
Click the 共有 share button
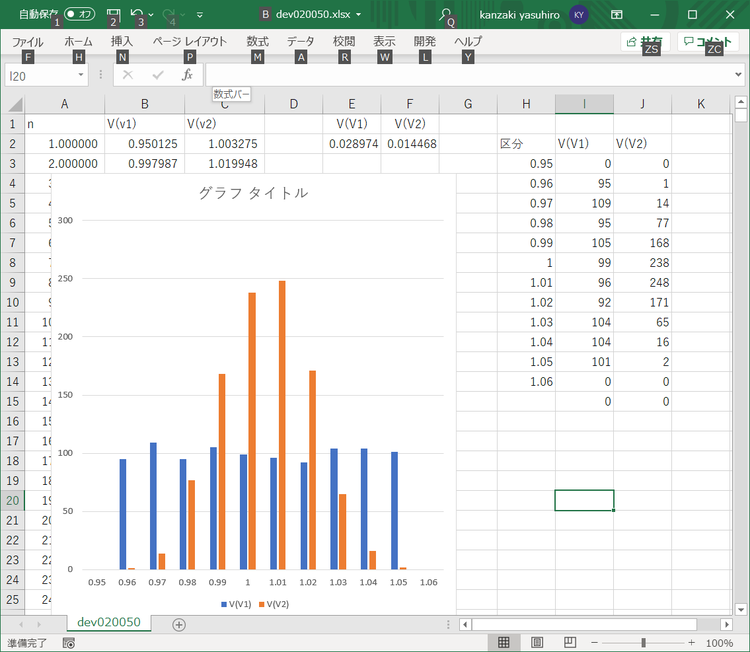(x=645, y=42)
